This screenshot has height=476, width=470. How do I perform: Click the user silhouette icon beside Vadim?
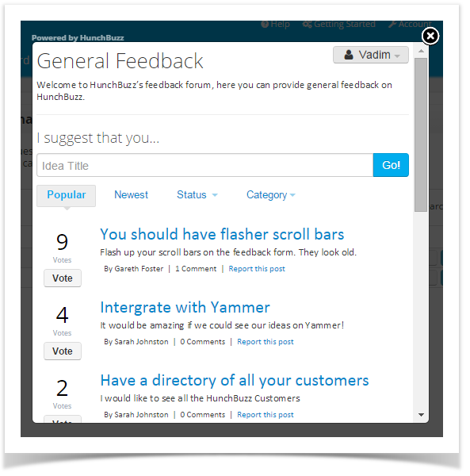[349, 55]
